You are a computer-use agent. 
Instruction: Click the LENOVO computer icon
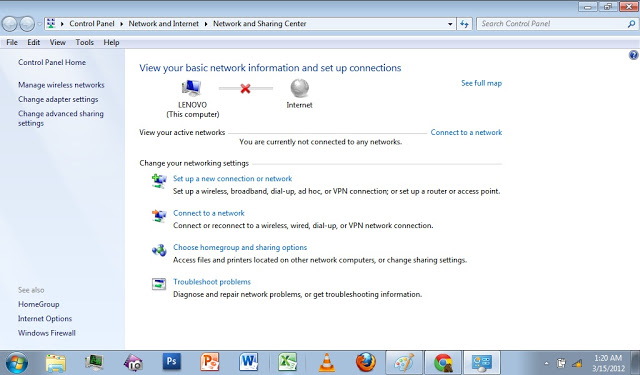click(191, 88)
